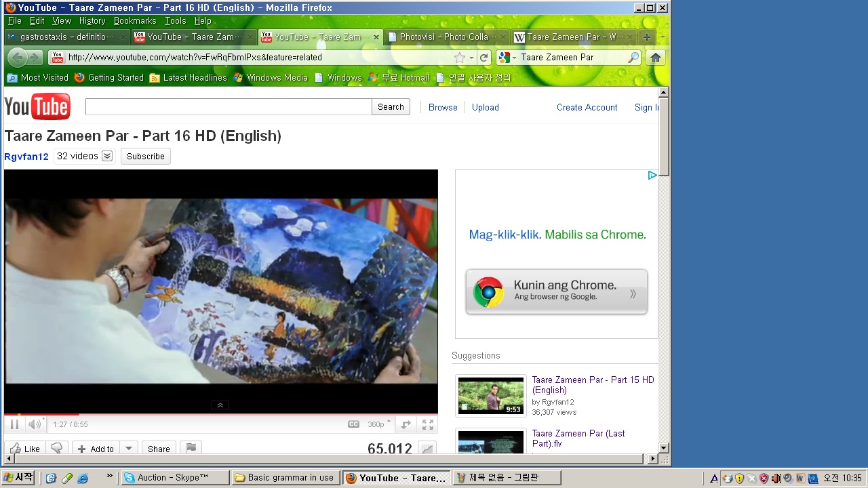Bookmark this page with the star

coord(460,58)
